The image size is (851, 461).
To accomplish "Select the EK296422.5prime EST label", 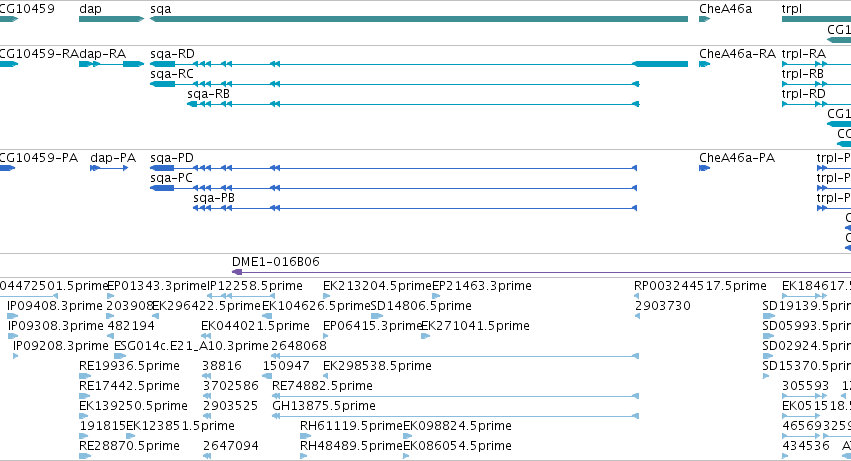I will [x=206, y=306].
